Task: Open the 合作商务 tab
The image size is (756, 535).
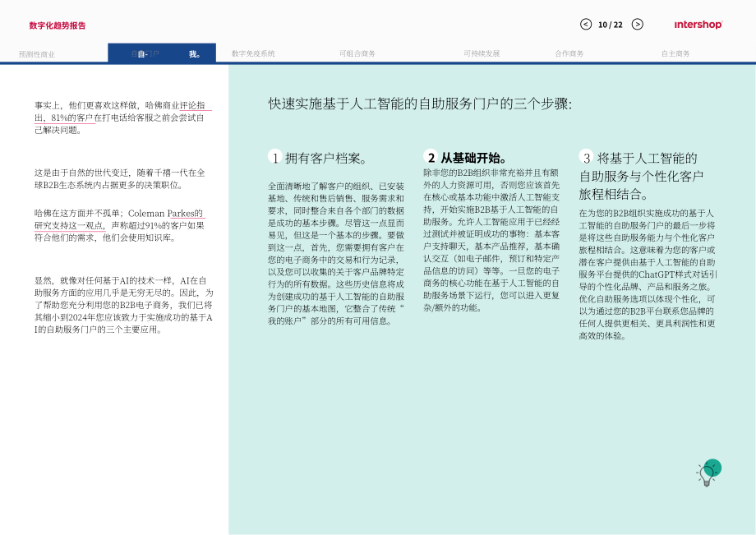Action: click(569, 53)
